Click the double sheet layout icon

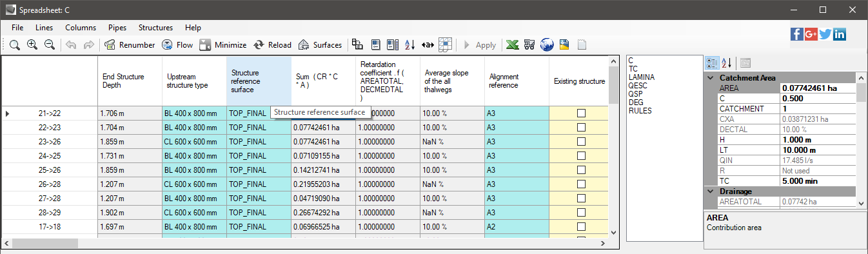(x=392, y=45)
